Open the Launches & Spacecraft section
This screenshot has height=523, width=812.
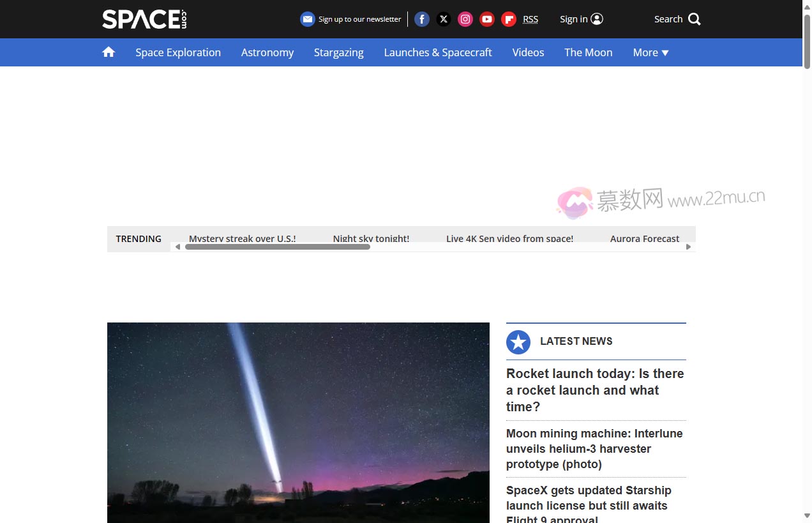437,52
